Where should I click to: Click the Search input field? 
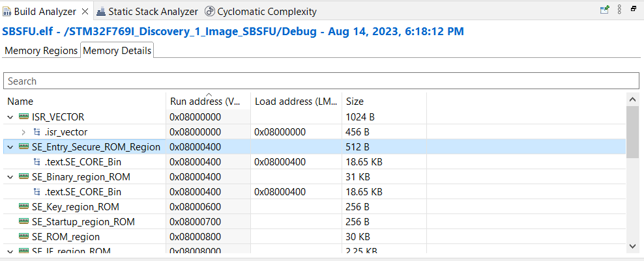[321, 81]
